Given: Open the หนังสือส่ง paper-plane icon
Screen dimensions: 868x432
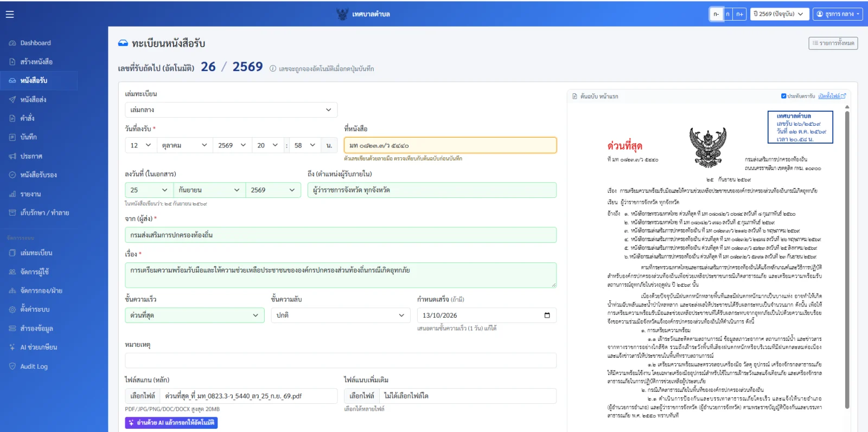Looking at the screenshot, I should 12,100.
